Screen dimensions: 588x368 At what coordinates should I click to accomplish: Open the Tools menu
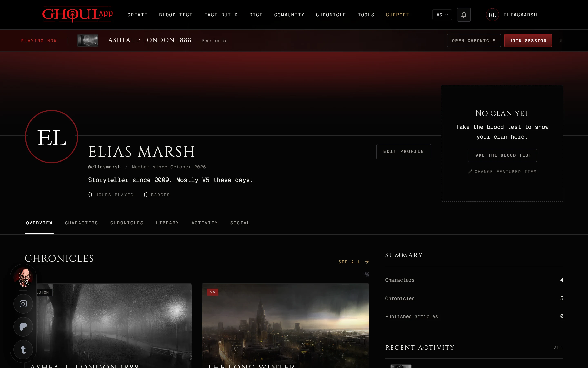tap(366, 15)
